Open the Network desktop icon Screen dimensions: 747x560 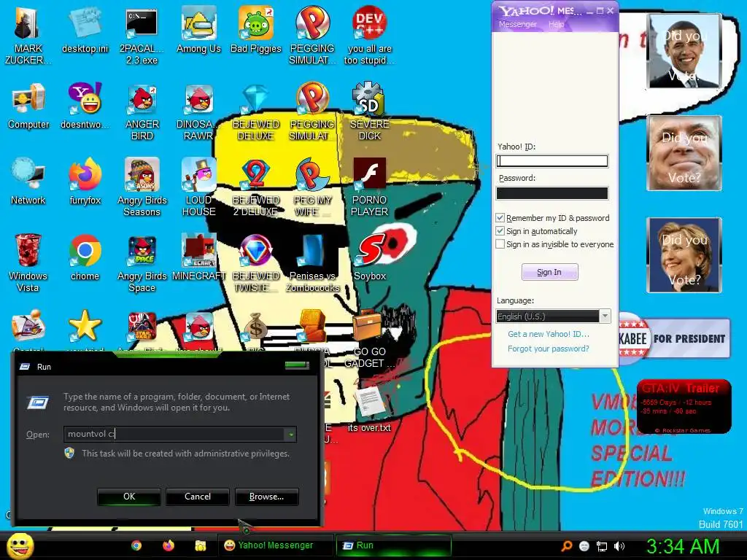28,182
